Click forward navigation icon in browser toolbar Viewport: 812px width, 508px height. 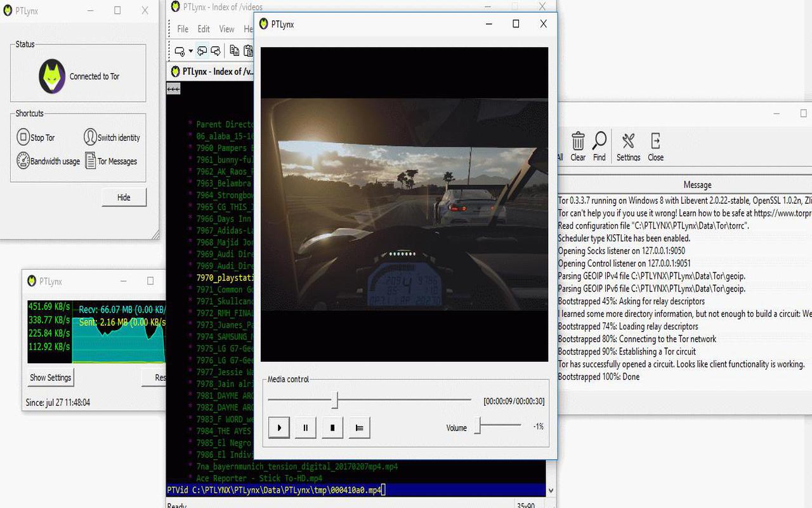(x=216, y=51)
